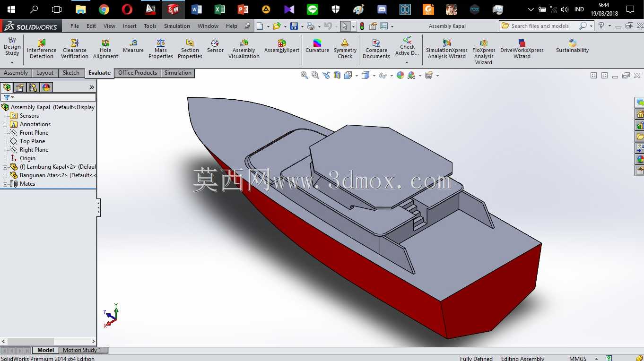The width and height of the screenshot is (644, 361).
Task: Open Mass Properties
Action: (161, 49)
